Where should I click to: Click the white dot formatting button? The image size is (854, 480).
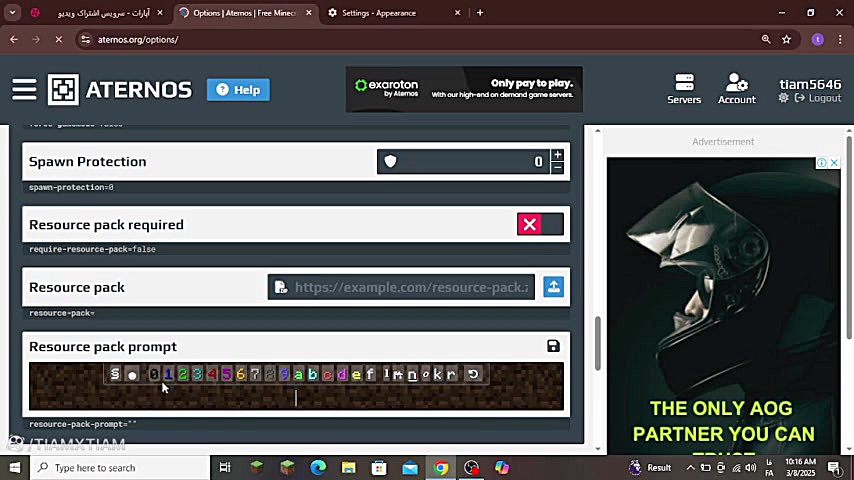tap(132, 374)
